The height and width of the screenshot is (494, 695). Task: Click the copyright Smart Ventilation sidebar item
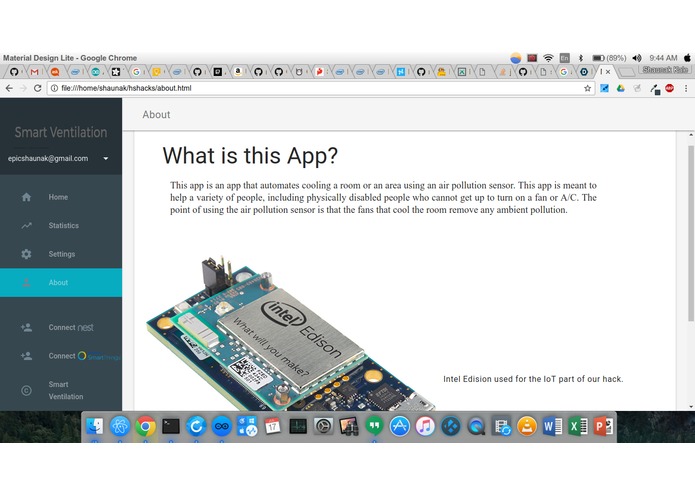[61, 390]
